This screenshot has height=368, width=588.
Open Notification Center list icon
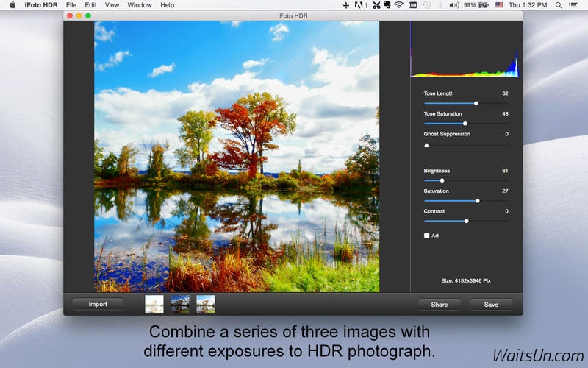(x=573, y=5)
